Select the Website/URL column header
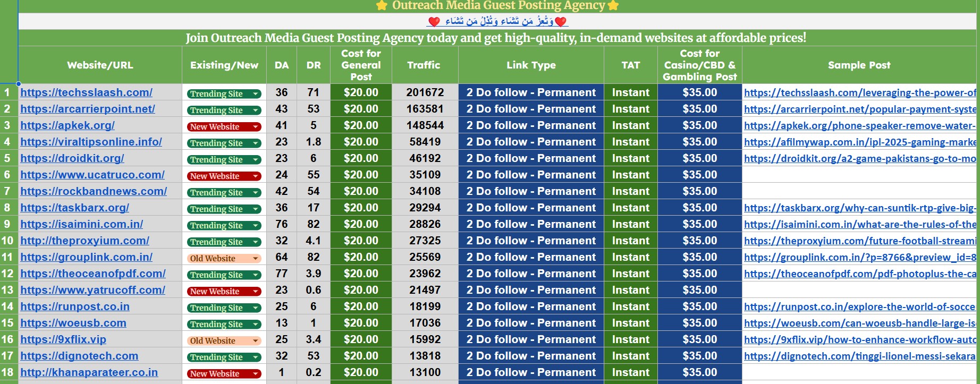This screenshot has width=980, height=384. tap(100, 65)
